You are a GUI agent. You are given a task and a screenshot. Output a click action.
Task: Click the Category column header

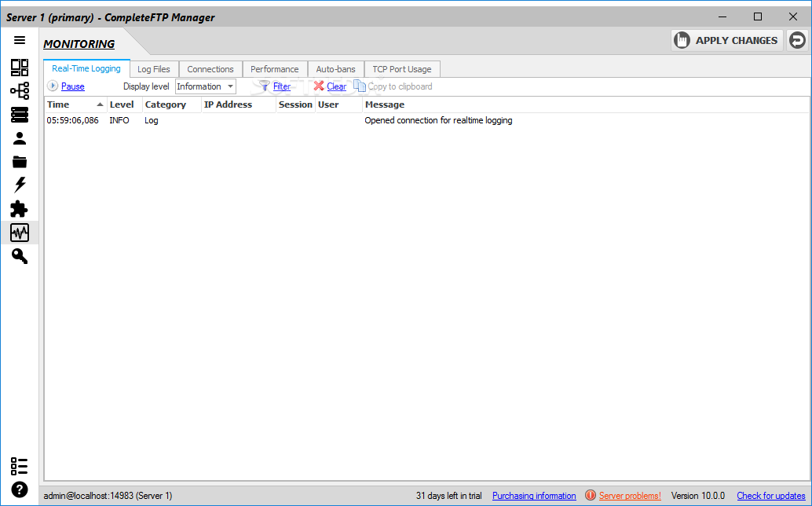(172, 104)
